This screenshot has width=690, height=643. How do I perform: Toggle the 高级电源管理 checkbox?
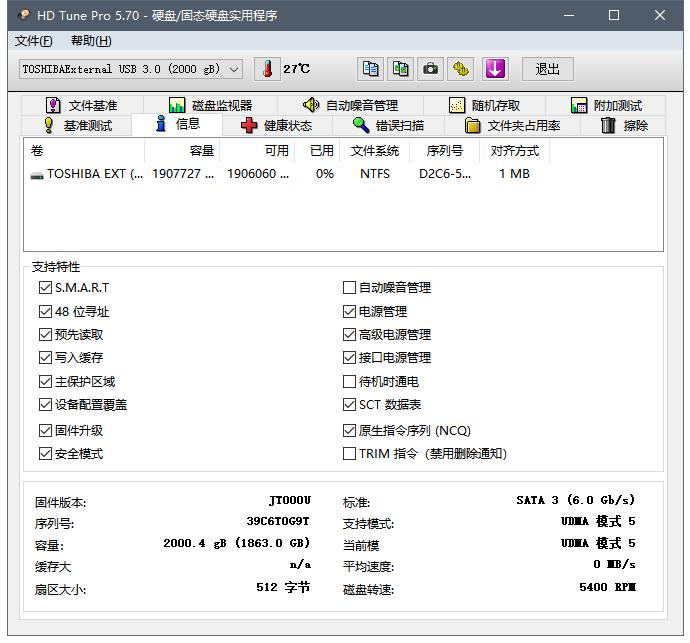(349, 334)
